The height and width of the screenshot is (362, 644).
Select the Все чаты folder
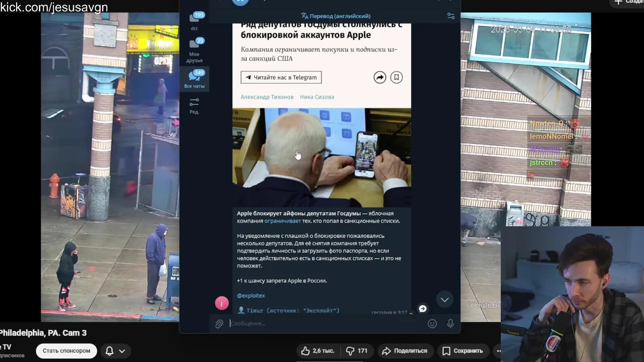click(194, 79)
